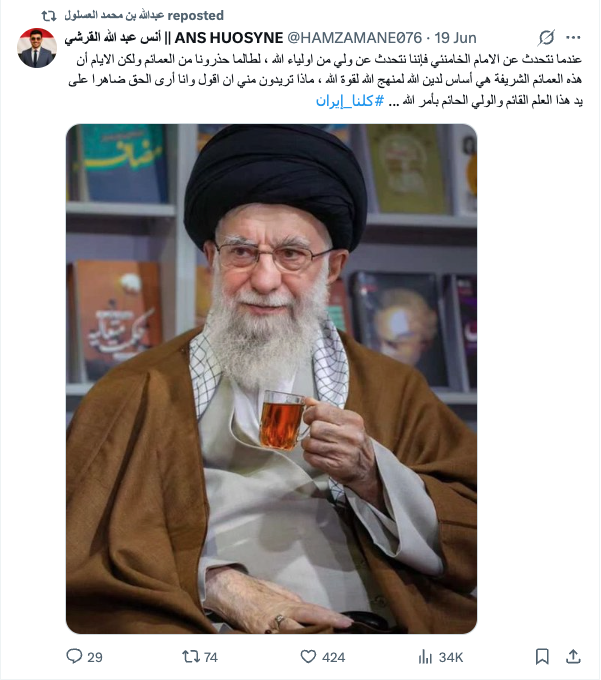The image size is (601, 680).
Task: Click the @HAMZAMANE076 handle
Action: 354,38
